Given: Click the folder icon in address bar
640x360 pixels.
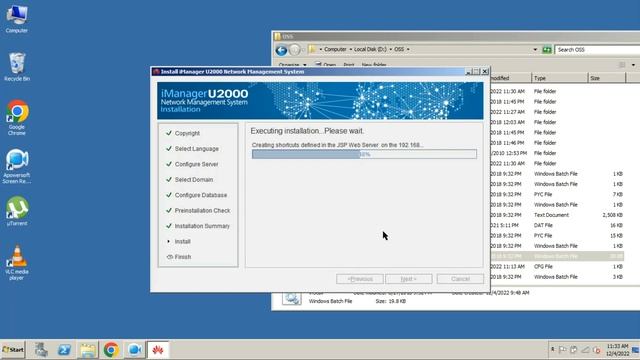Looking at the screenshot, I should (313, 49).
